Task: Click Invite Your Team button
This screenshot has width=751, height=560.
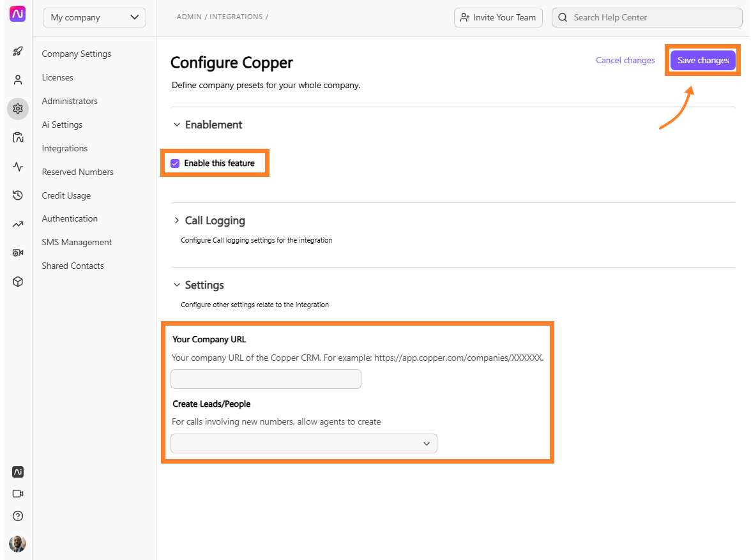Action: point(498,18)
